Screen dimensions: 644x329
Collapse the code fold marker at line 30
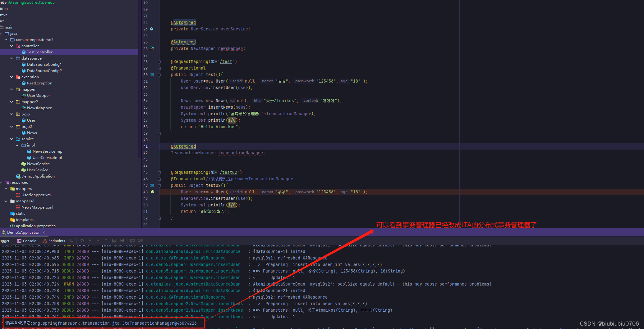(159, 74)
